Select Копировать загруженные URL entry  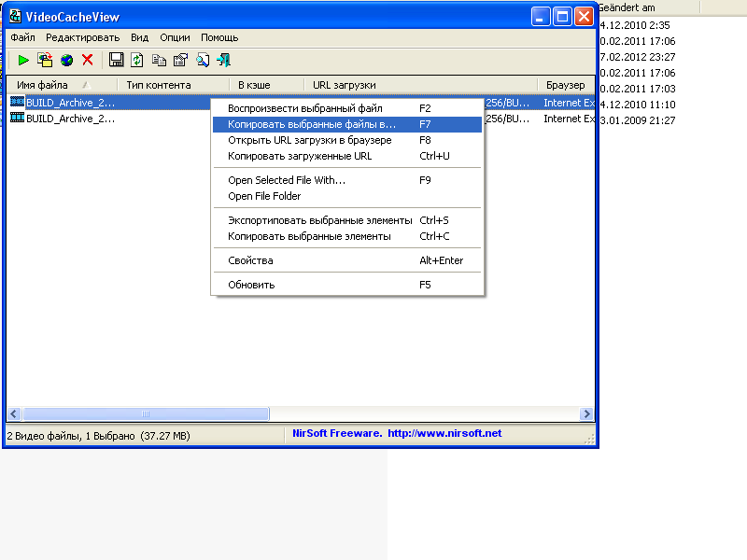[347, 156]
